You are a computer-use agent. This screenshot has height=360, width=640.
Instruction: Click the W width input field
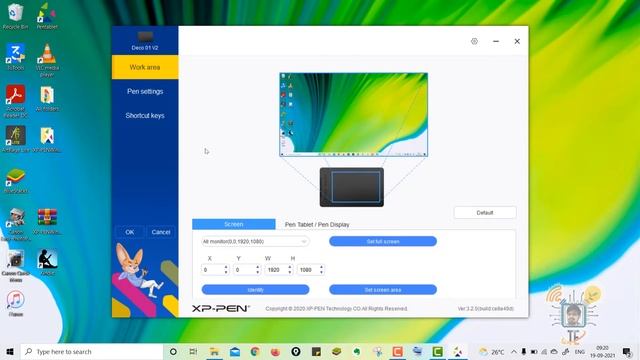[x=276, y=270]
